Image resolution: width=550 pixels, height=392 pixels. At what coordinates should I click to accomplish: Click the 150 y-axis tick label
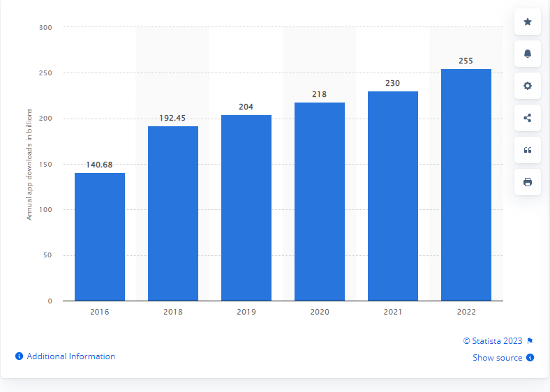point(45,164)
